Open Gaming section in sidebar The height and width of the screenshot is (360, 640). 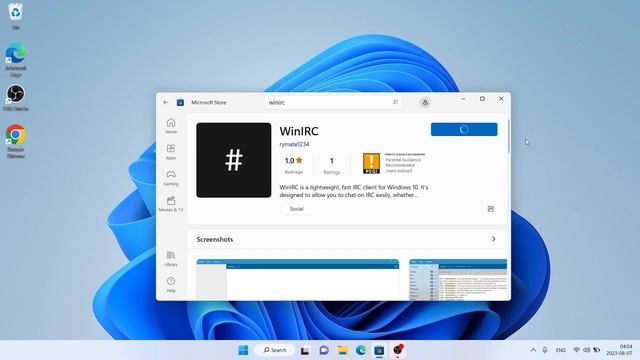[171, 178]
